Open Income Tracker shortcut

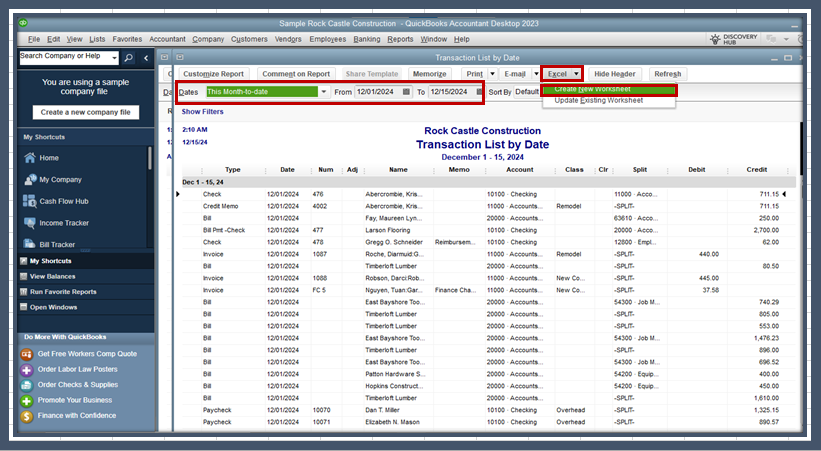coord(56,223)
